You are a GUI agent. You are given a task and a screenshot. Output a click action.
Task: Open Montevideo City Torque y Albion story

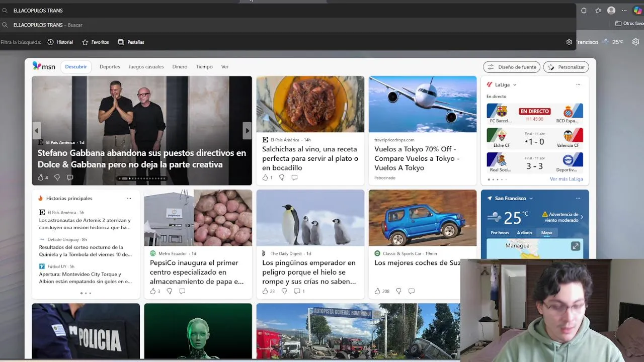click(85, 278)
